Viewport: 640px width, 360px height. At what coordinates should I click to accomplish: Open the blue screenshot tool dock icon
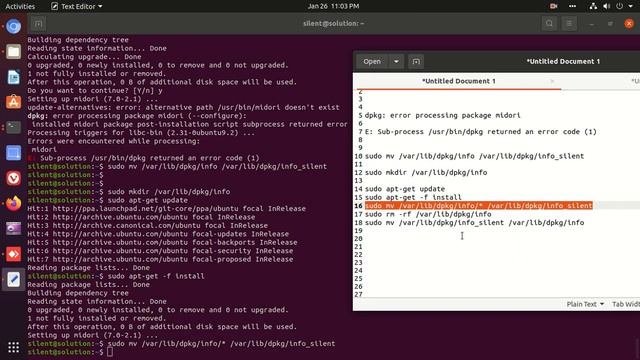coord(13,153)
